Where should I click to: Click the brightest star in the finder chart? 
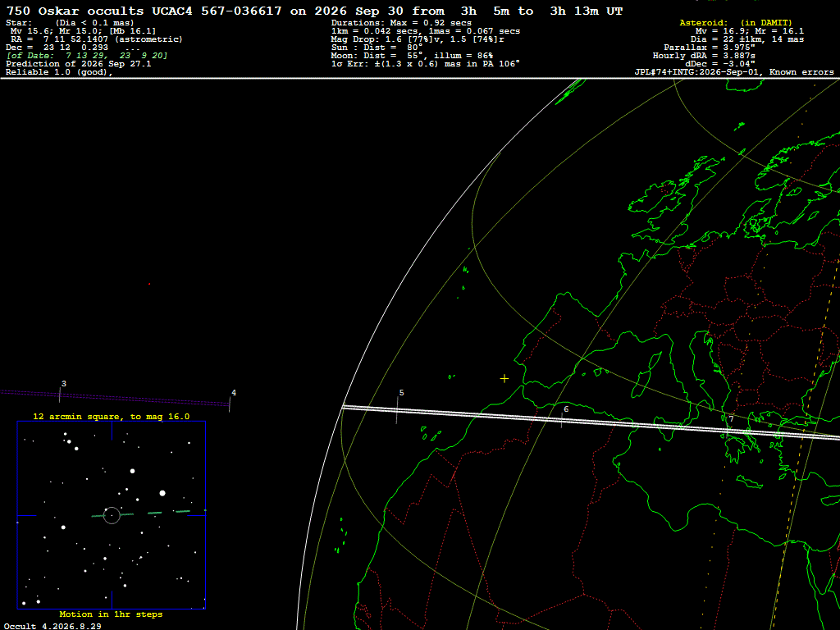click(162, 493)
